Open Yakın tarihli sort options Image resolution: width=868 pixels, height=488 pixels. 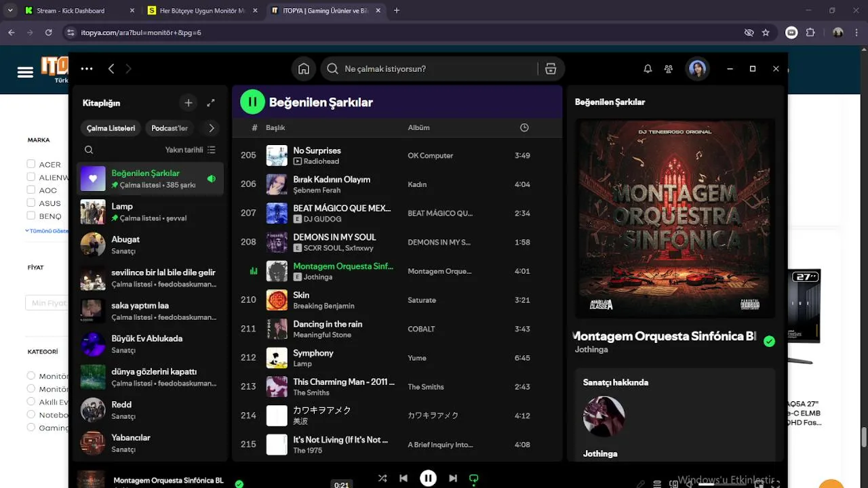[x=191, y=150]
